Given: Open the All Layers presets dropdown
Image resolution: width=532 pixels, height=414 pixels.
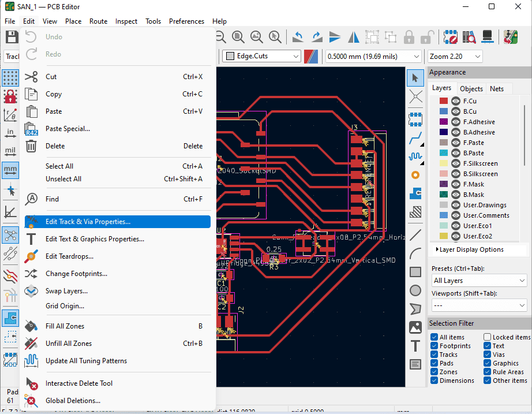Looking at the screenshot, I should pyautogui.click(x=479, y=281).
